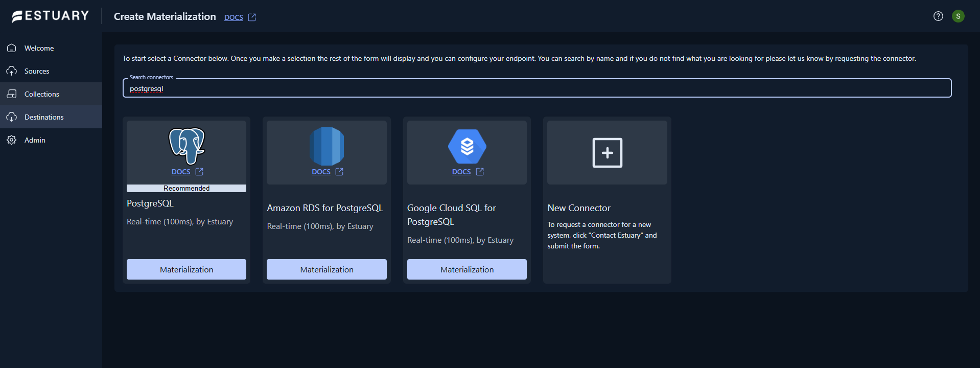
Task: Open Admin section
Action: click(x=51, y=140)
